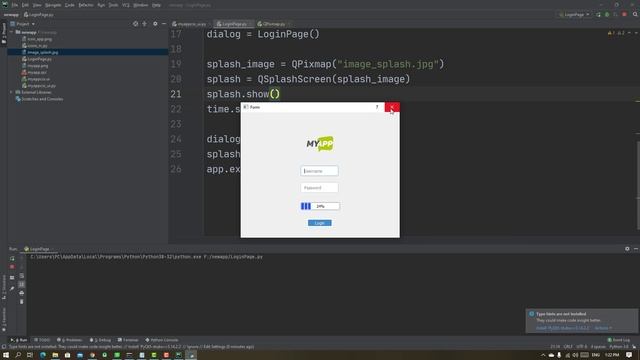This screenshot has width=640, height=360.
Task: Open the View menu
Action: coord(37,5)
